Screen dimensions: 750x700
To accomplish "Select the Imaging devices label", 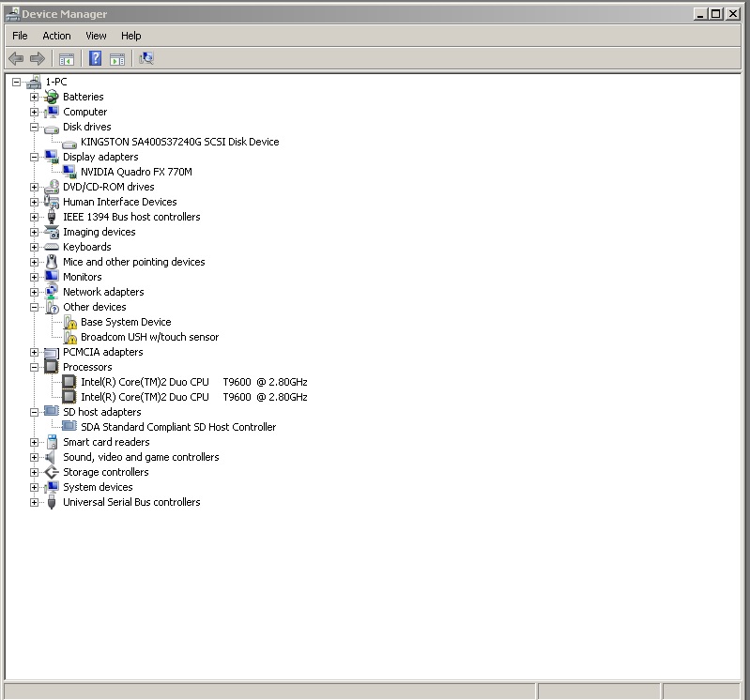I will (99, 232).
